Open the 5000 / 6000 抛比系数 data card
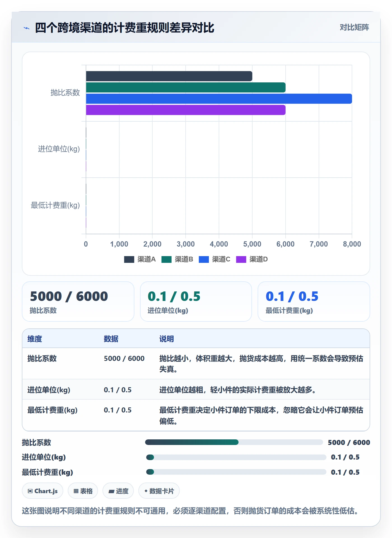 pyautogui.click(x=78, y=302)
